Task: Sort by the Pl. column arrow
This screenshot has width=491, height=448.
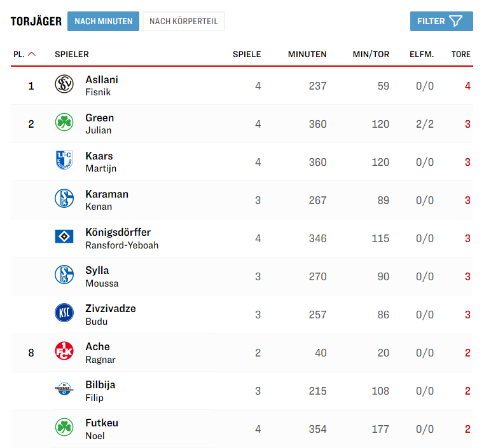Action: (x=31, y=55)
